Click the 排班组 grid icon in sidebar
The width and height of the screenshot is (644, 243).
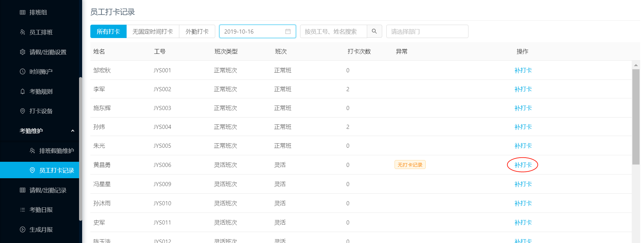(23, 12)
